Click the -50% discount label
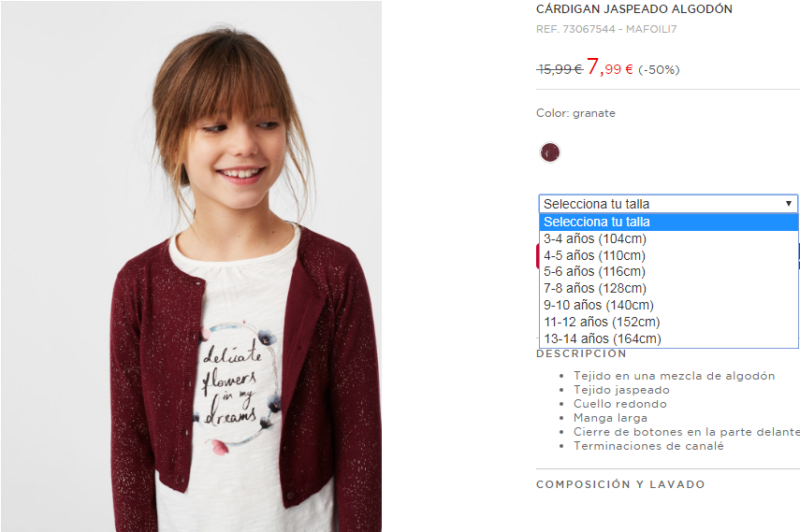800x532 pixels. coord(659,69)
